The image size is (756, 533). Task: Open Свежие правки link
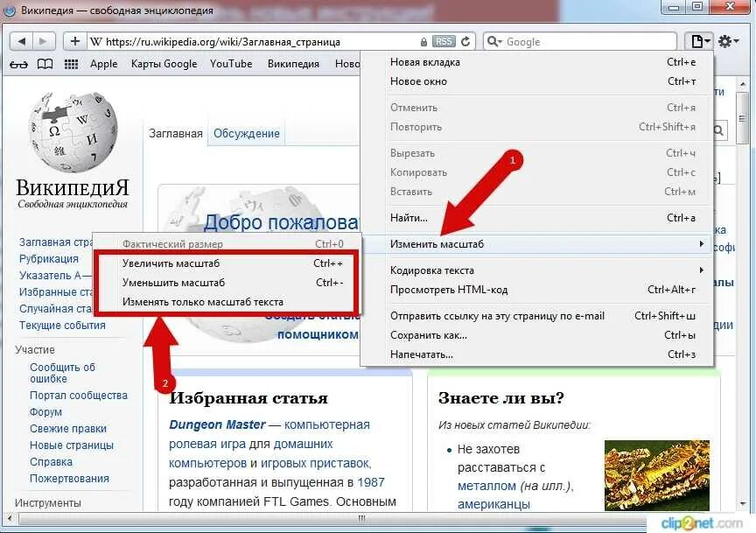[68, 429]
